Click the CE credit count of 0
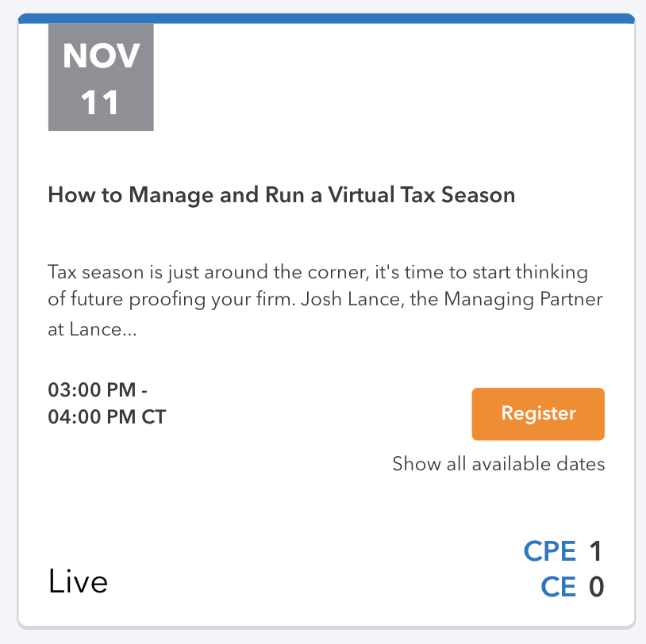 click(x=595, y=587)
